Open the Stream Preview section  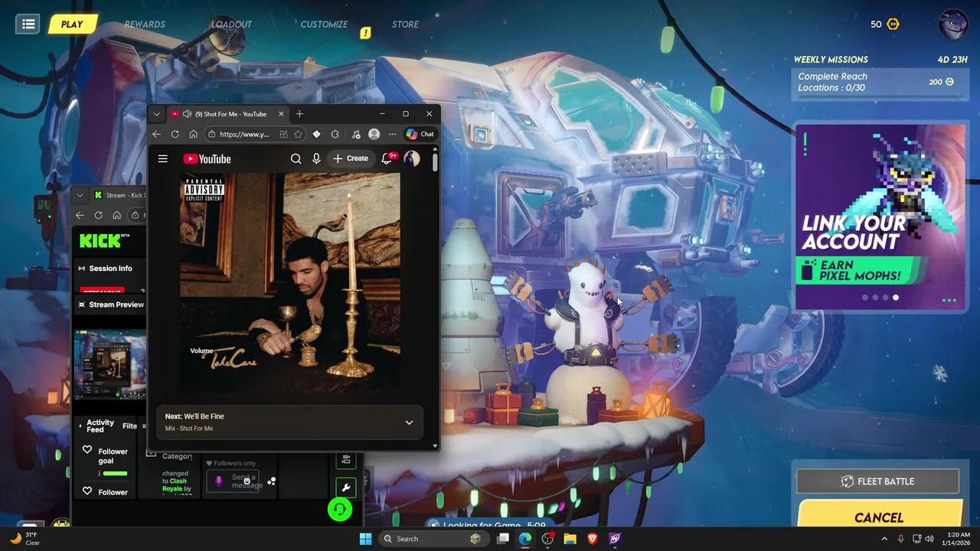[111, 305]
